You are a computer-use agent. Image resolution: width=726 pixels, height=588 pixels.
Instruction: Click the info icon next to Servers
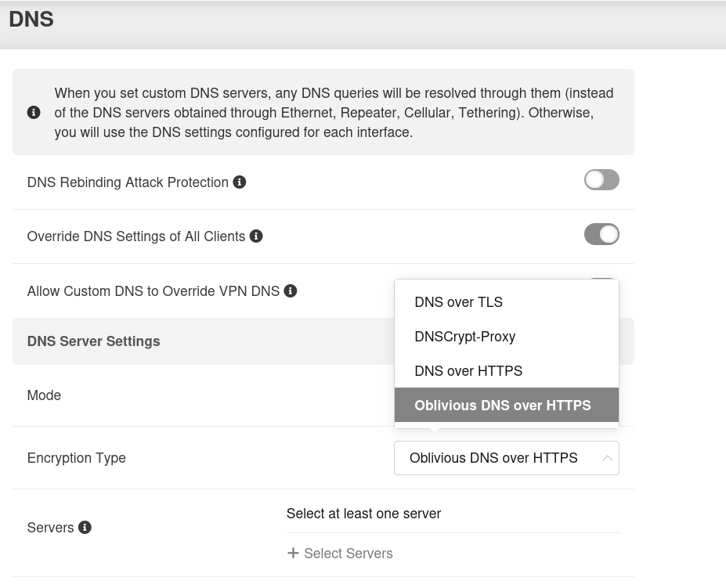(85, 528)
